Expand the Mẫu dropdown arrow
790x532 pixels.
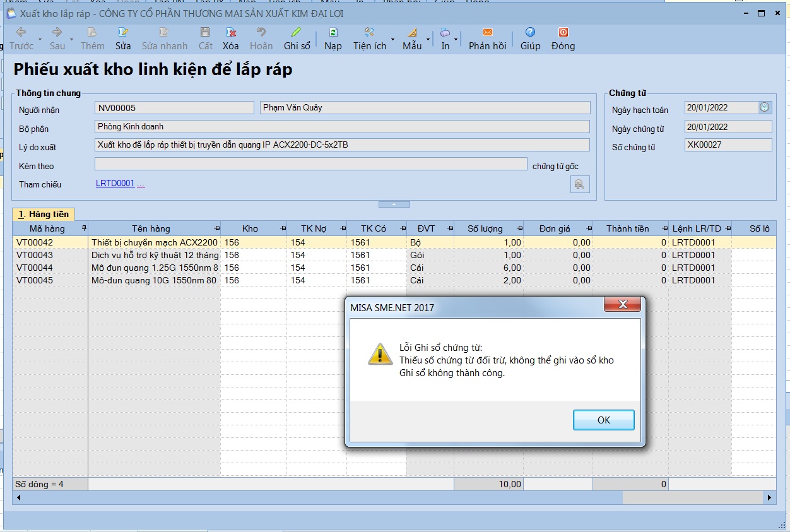pos(427,40)
